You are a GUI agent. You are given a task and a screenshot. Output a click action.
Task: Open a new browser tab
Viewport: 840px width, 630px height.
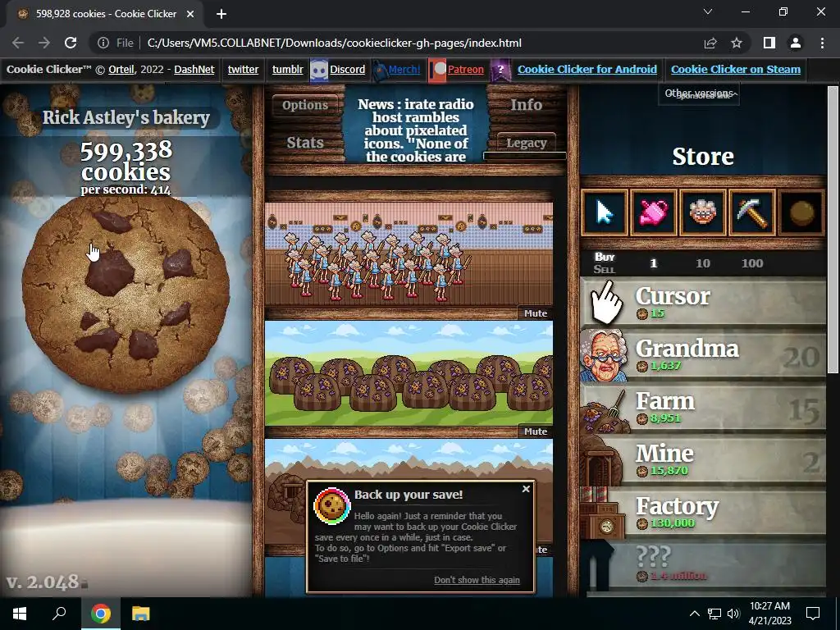[221, 14]
